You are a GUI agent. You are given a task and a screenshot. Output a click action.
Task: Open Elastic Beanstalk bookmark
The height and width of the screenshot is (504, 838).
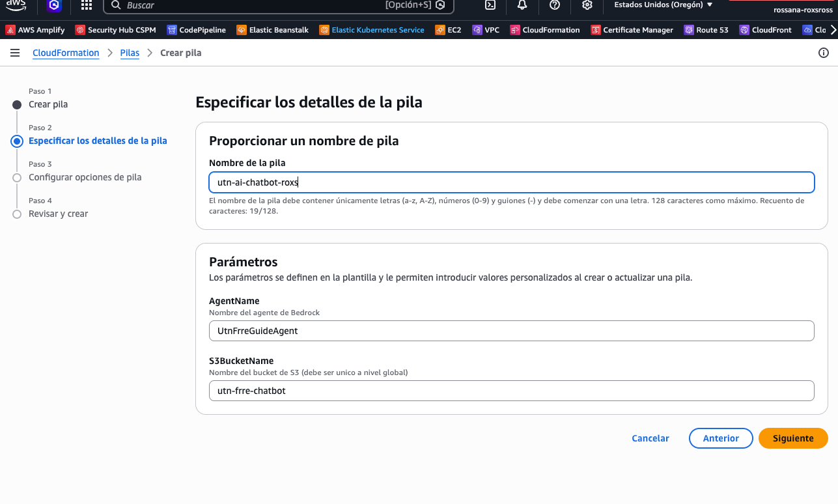(273, 30)
